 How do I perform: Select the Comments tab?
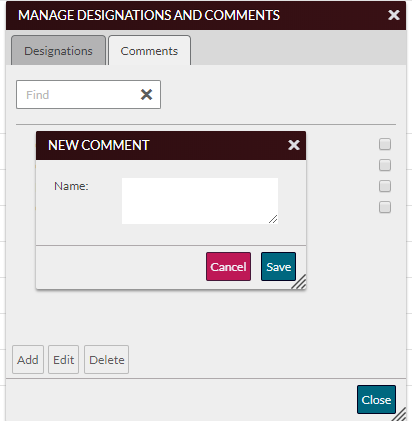149,51
